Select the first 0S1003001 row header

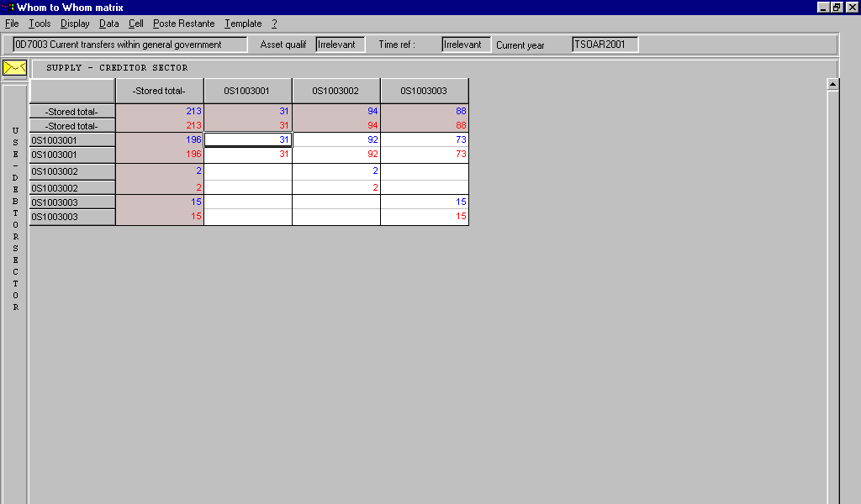pos(71,140)
